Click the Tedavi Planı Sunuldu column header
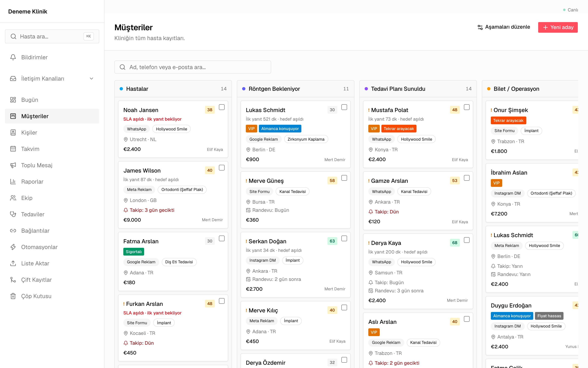Viewport: 588px width, 368px height. (x=418, y=89)
